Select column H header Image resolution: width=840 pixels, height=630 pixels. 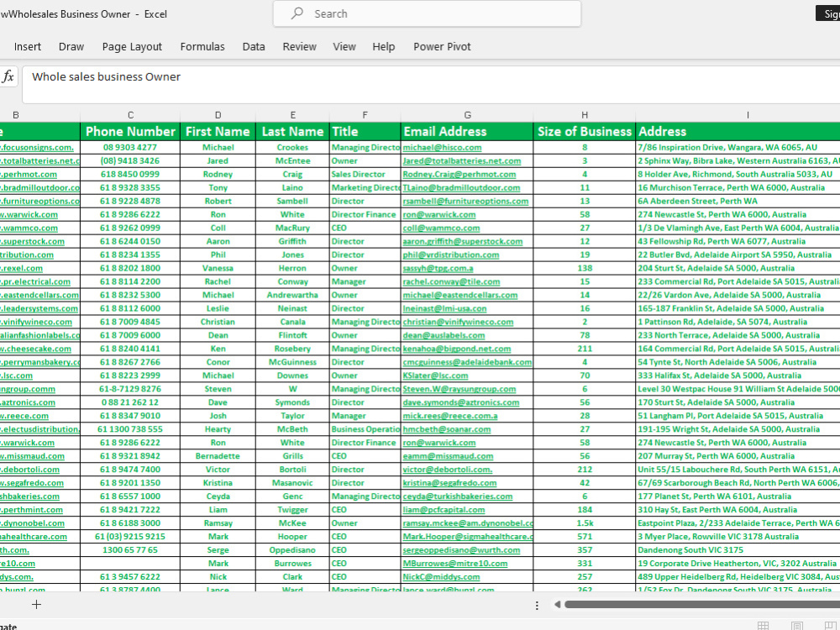tap(585, 114)
